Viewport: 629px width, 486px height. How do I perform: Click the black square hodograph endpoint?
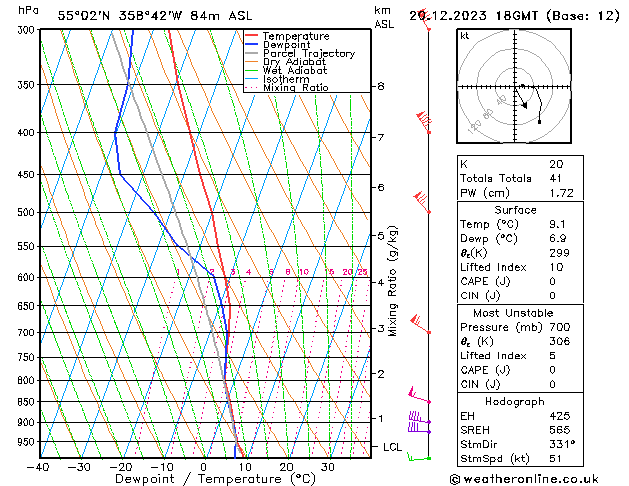pos(539,122)
